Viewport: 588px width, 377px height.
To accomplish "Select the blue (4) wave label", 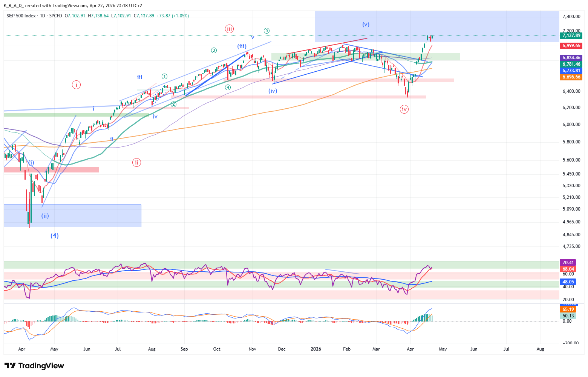I will tap(55, 235).
